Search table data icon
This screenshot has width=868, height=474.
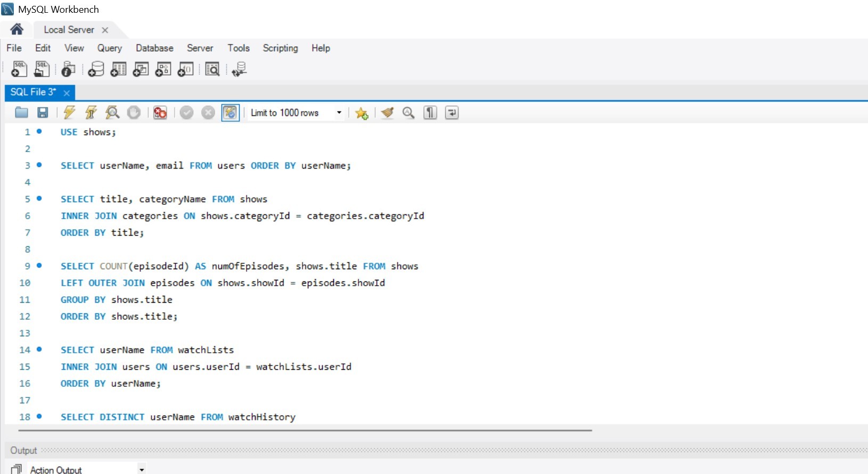click(212, 69)
